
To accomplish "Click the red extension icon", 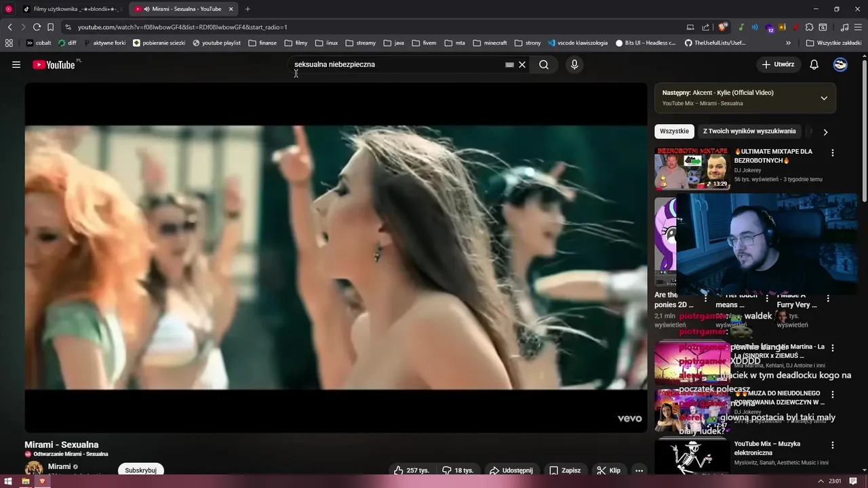I will pos(795,27).
